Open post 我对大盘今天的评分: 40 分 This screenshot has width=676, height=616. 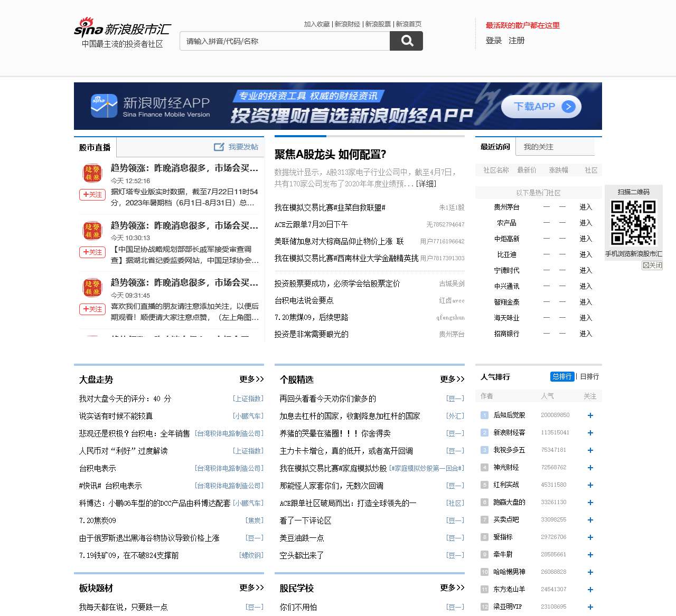point(125,399)
